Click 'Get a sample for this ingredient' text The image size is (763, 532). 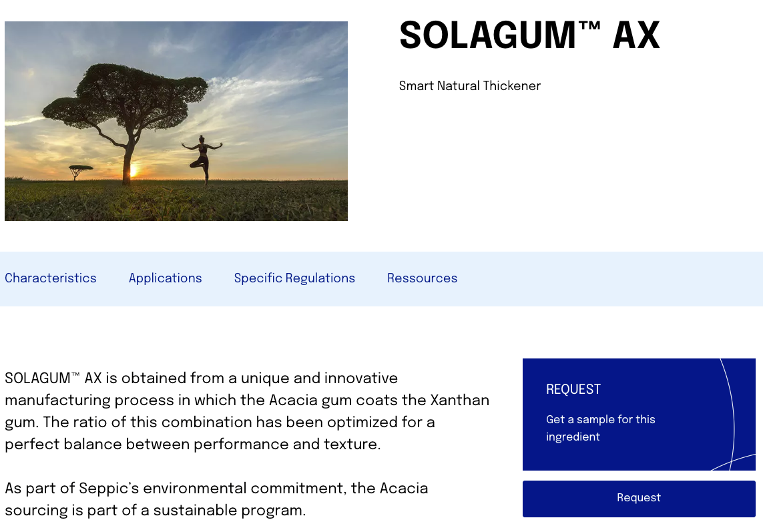pyautogui.click(x=600, y=428)
